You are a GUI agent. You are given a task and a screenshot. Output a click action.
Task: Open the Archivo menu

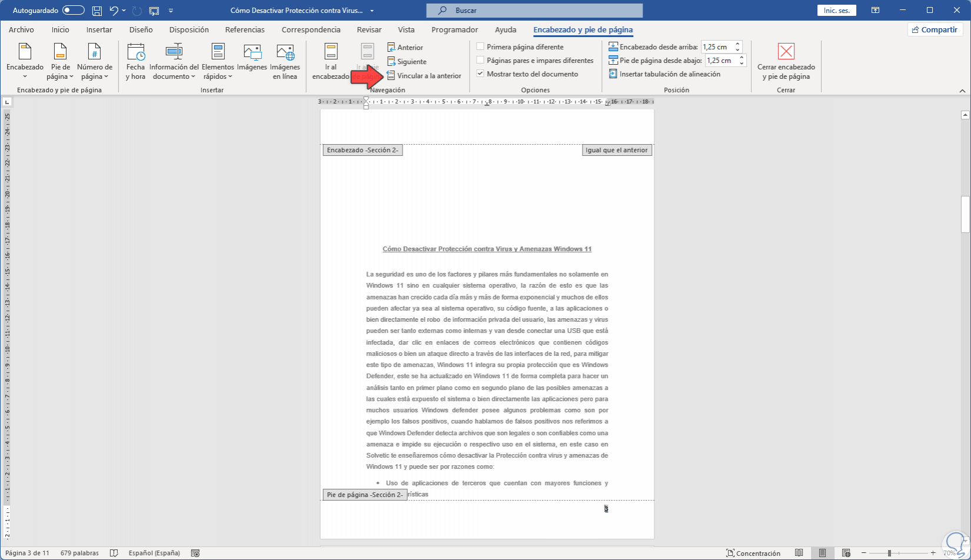click(x=21, y=29)
